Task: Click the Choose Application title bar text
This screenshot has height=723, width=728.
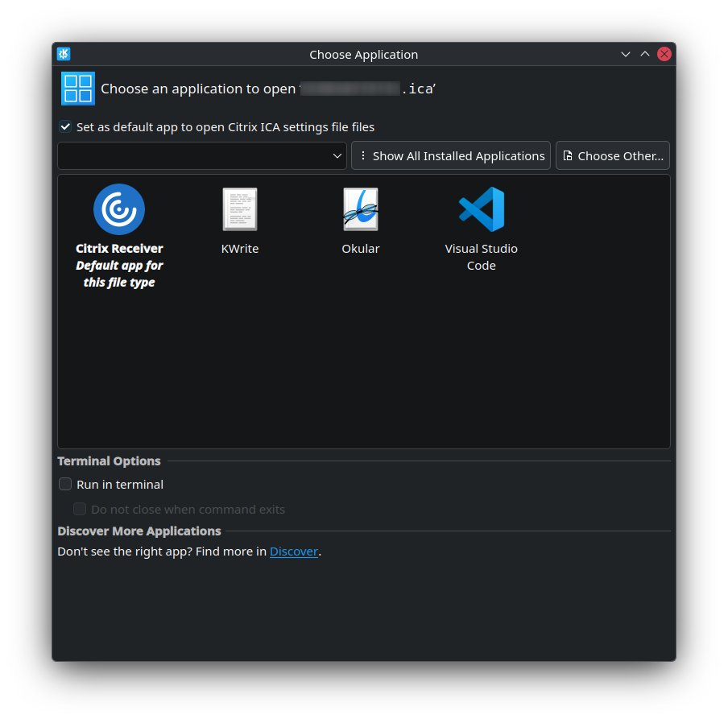Action: [363, 55]
